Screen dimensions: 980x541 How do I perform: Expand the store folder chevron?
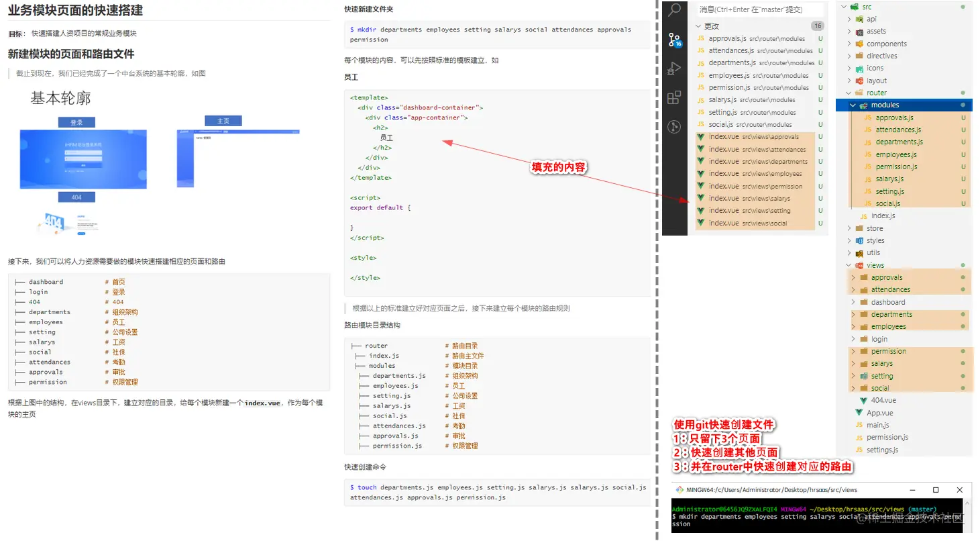849,228
